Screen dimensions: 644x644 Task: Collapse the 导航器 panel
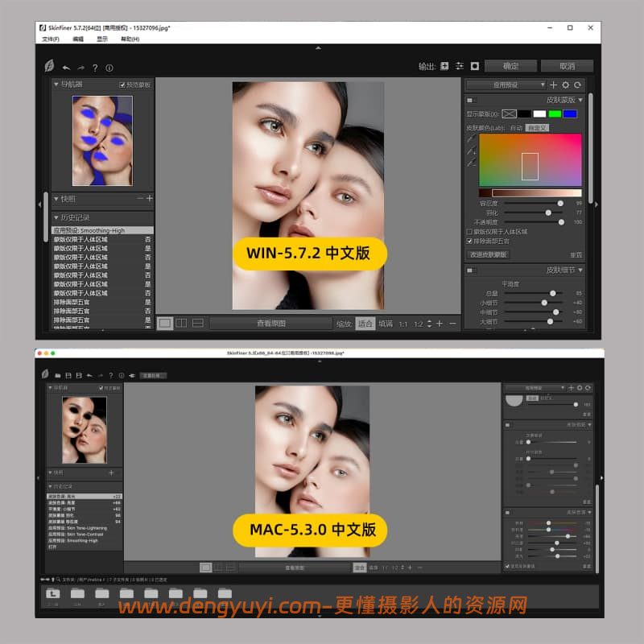[x=56, y=85]
